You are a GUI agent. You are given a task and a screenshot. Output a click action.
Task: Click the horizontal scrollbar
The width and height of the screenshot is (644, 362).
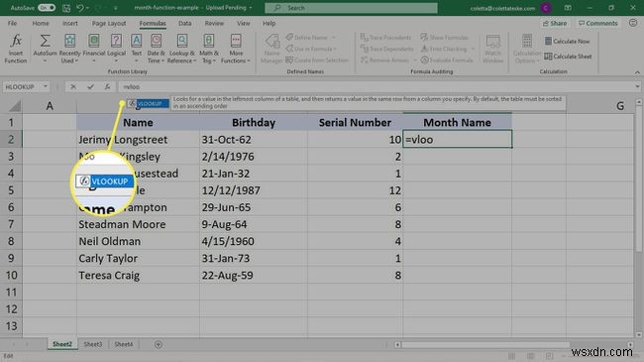[x=484, y=345]
